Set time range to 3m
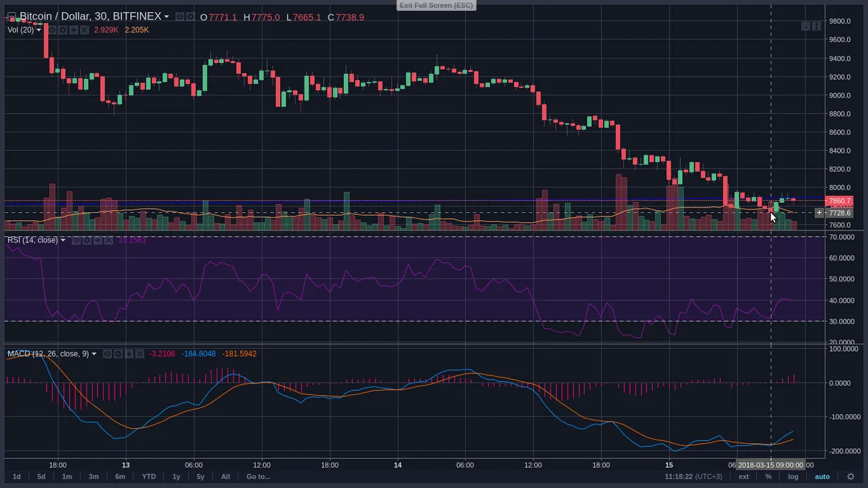 (94, 476)
